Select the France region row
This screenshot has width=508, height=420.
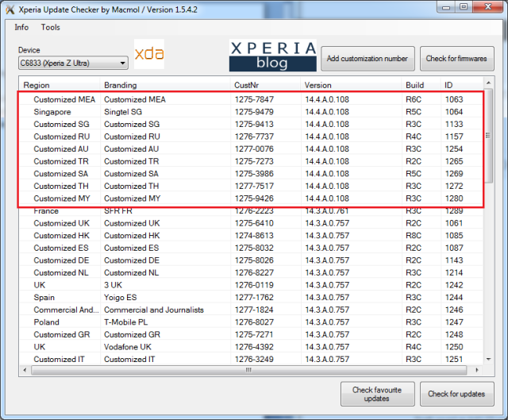point(251,210)
